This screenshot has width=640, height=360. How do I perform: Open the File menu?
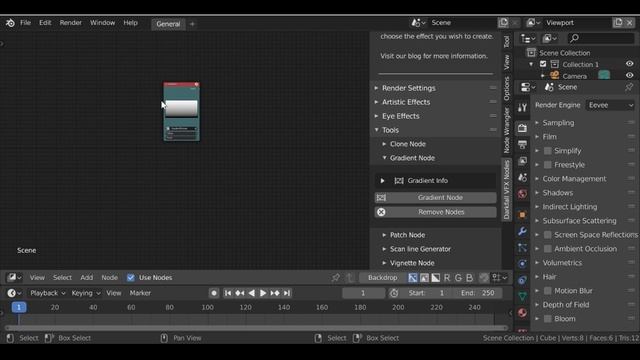(x=25, y=23)
